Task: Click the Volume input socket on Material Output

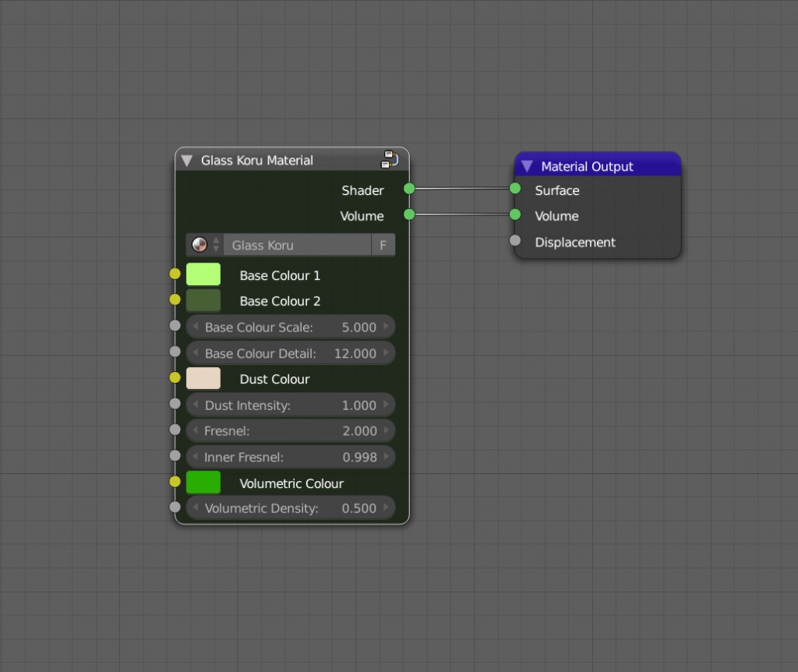Action: [x=514, y=214]
